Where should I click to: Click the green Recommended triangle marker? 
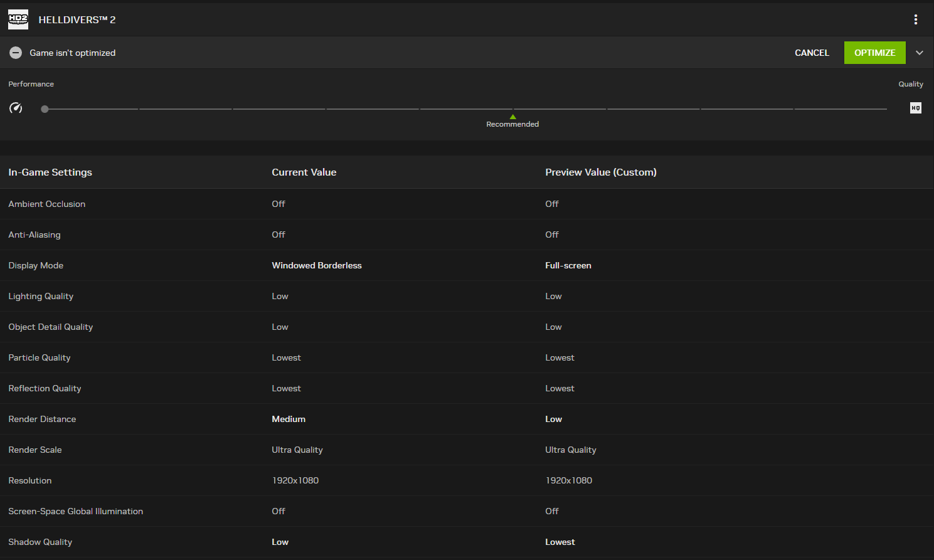[x=512, y=117]
